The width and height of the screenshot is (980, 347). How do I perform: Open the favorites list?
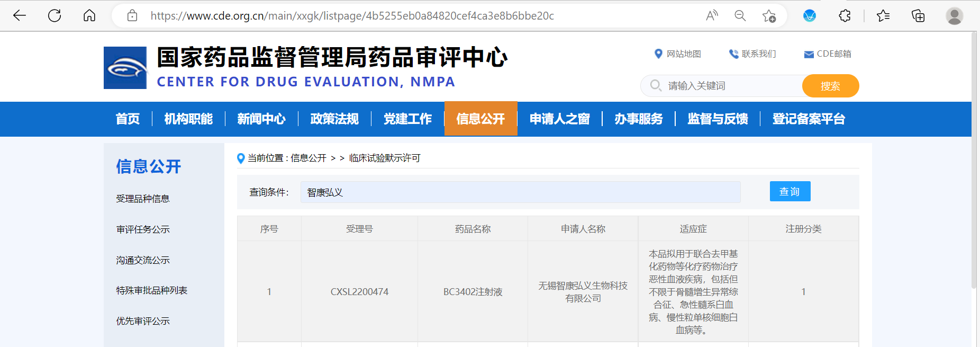tap(883, 16)
